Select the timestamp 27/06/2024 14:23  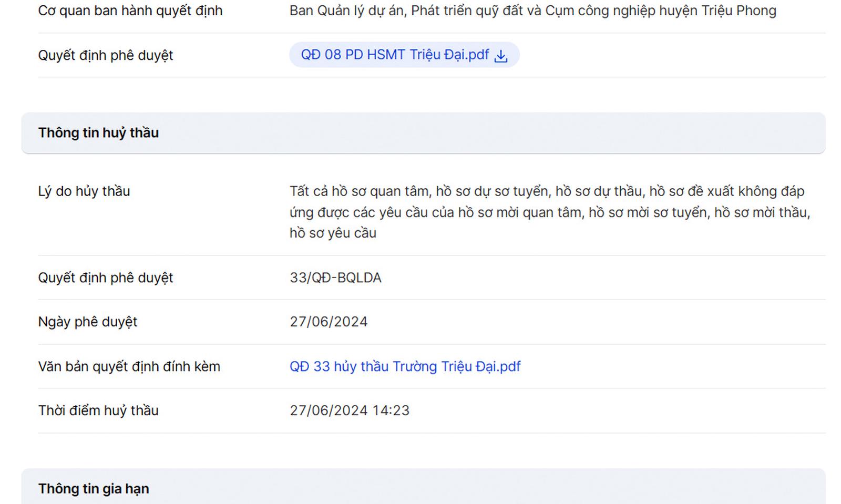point(350,410)
